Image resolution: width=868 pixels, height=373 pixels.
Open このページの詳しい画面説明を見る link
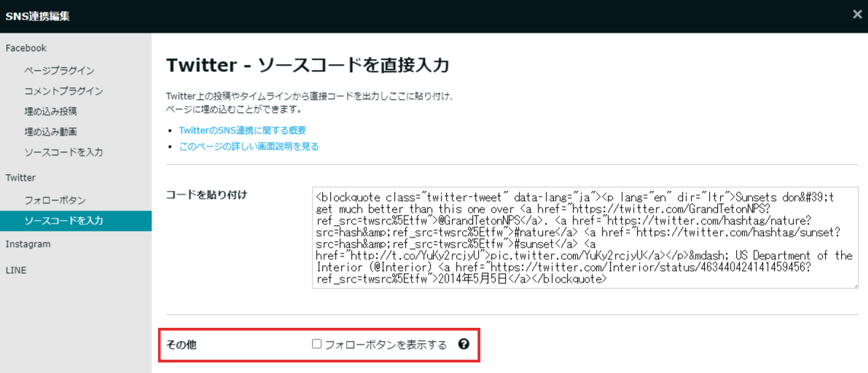[249, 146]
